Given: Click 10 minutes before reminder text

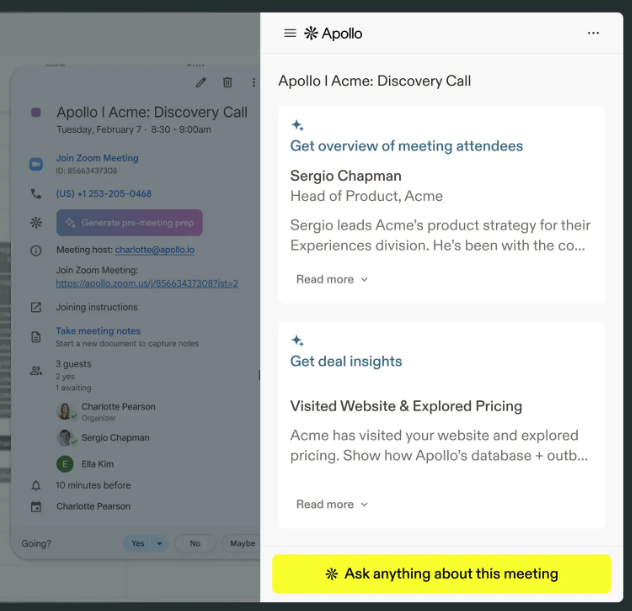Looking at the screenshot, I should pos(94,485).
